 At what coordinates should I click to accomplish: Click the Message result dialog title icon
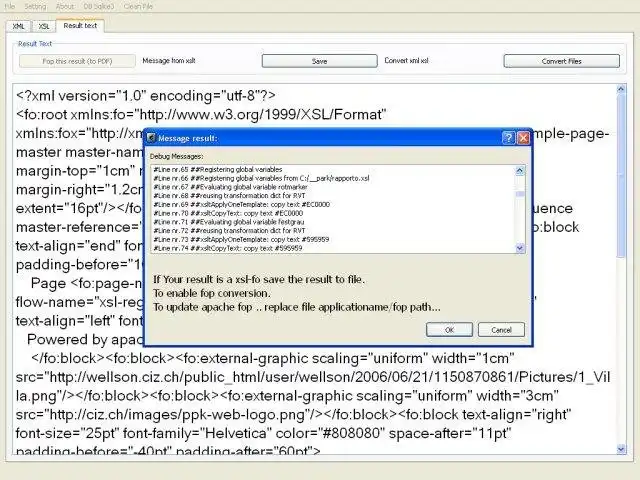(x=151, y=138)
